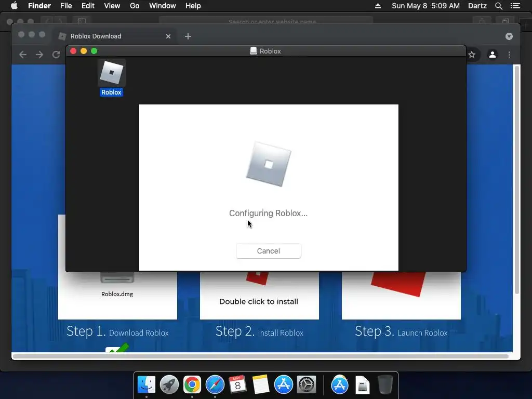Screen dimensions: 532x399
Task: Open the second App Store icon right of the Dock divider
Action: click(340, 385)
